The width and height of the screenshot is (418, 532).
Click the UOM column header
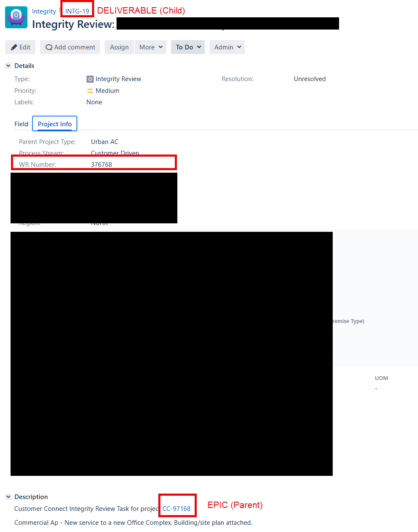381,378
